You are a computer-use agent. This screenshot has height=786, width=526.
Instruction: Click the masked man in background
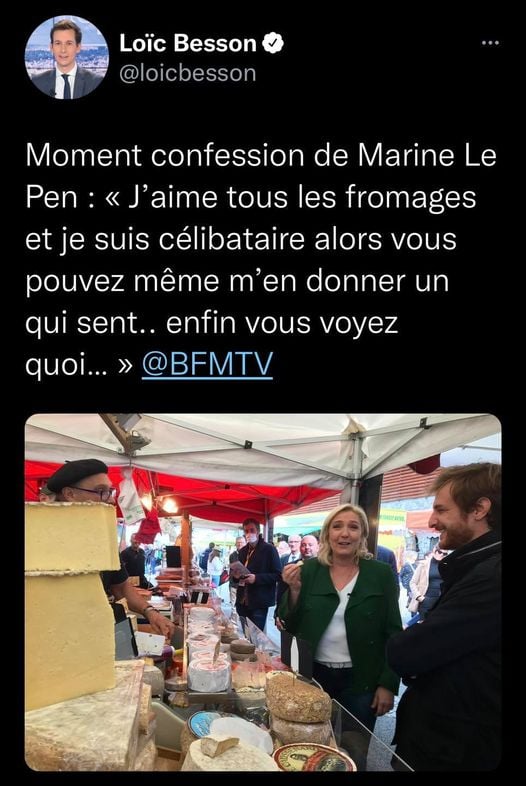tap(257, 571)
